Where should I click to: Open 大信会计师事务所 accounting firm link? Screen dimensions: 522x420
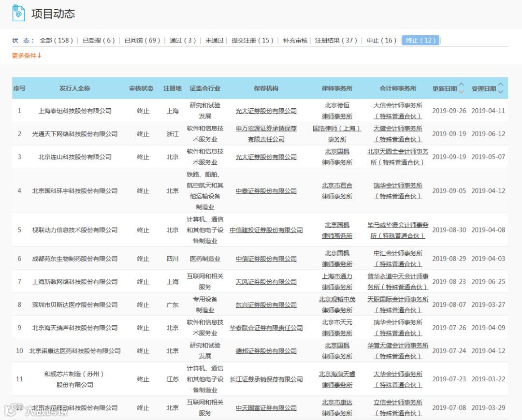pos(398,111)
